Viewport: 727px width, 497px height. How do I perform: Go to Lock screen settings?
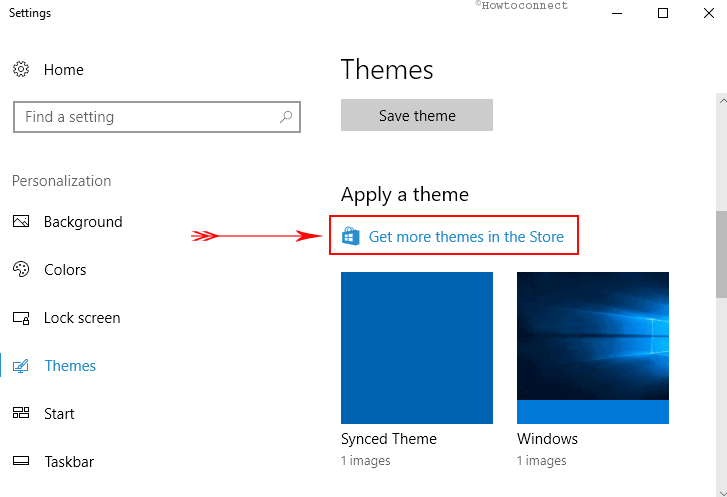point(82,318)
